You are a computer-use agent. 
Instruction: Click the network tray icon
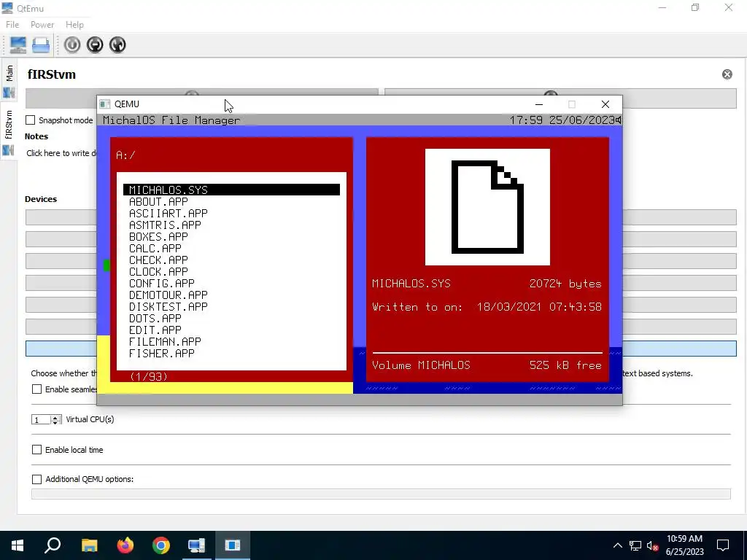tap(635, 545)
